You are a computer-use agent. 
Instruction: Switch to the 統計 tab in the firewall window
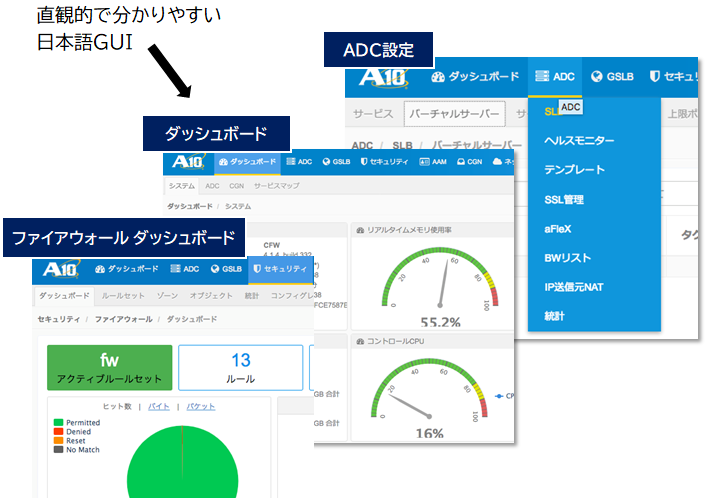click(x=252, y=296)
